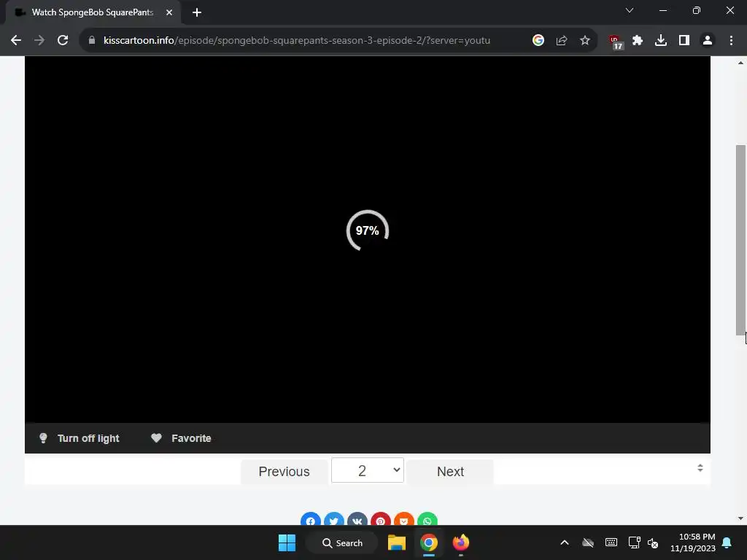Open the Extensions puzzle menu
Screen dimensions: 747x560
638,41
